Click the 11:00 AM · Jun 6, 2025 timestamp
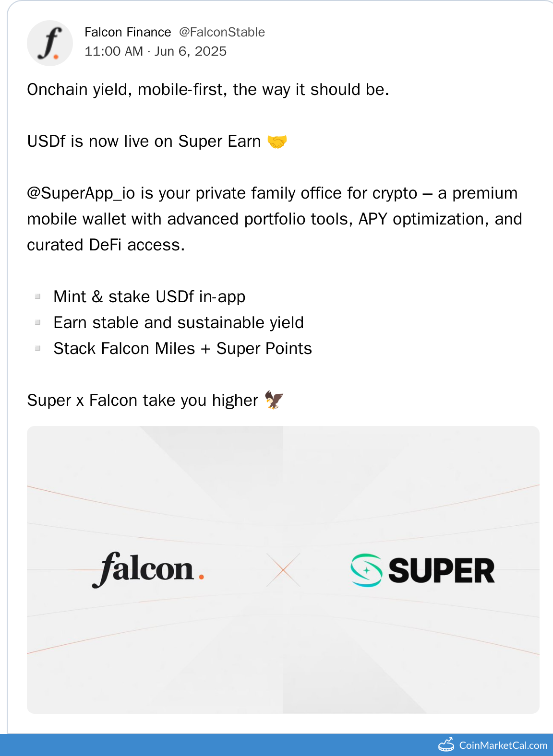This screenshot has height=756, width=553. click(x=156, y=51)
